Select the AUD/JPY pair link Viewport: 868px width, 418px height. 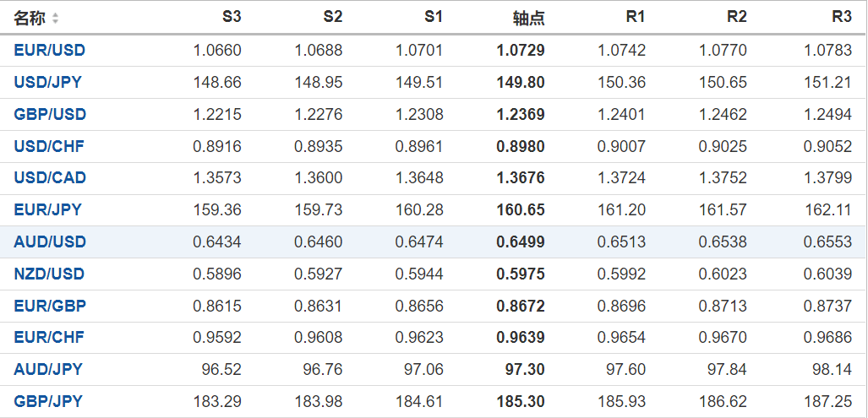(x=48, y=369)
